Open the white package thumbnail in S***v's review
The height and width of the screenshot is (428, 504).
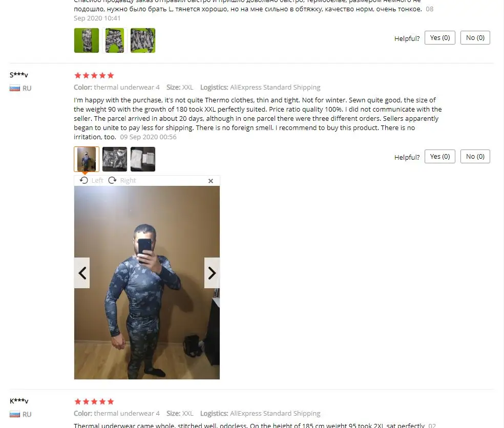pos(143,159)
